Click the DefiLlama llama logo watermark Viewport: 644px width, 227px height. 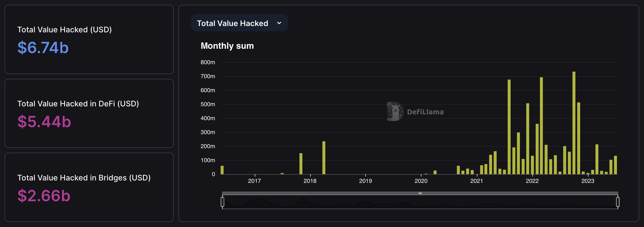point(395,111)
